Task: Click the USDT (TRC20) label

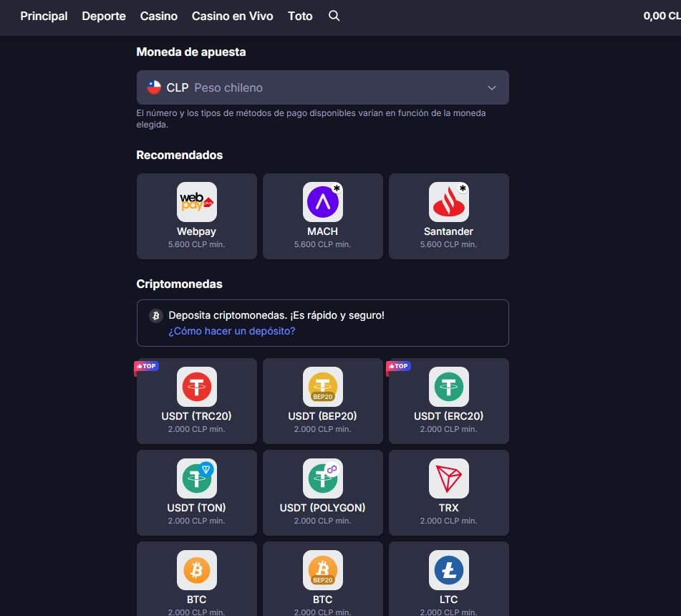Action: (196, 416)
